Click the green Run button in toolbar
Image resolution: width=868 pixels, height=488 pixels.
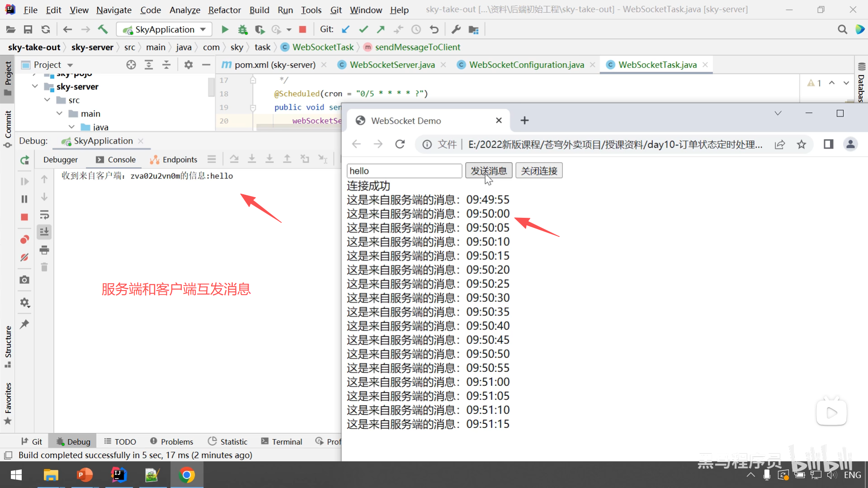(x=225, y=30)
